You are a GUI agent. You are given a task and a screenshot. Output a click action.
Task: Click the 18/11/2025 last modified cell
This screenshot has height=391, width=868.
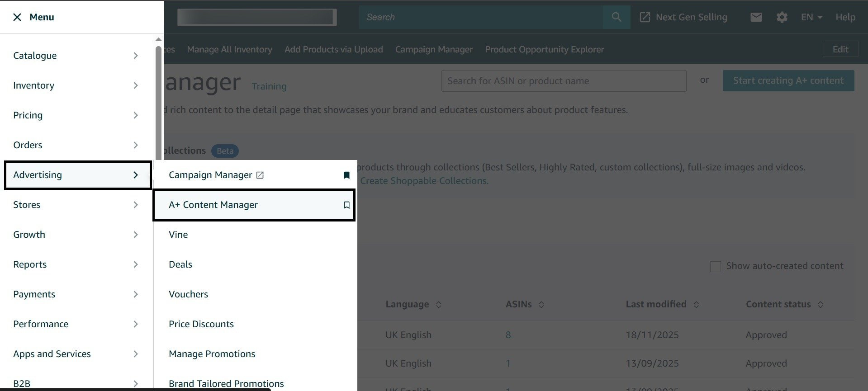652,335
